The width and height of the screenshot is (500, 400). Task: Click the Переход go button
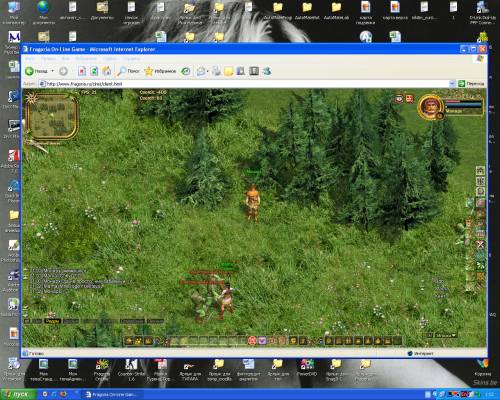(x=471, y=84)
